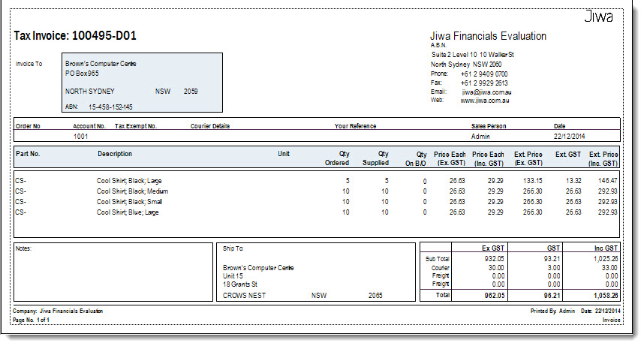Viewport: 644px width, 346px height.
Task: Click the PO Box965 address line
Action: [x=82, y=74]
